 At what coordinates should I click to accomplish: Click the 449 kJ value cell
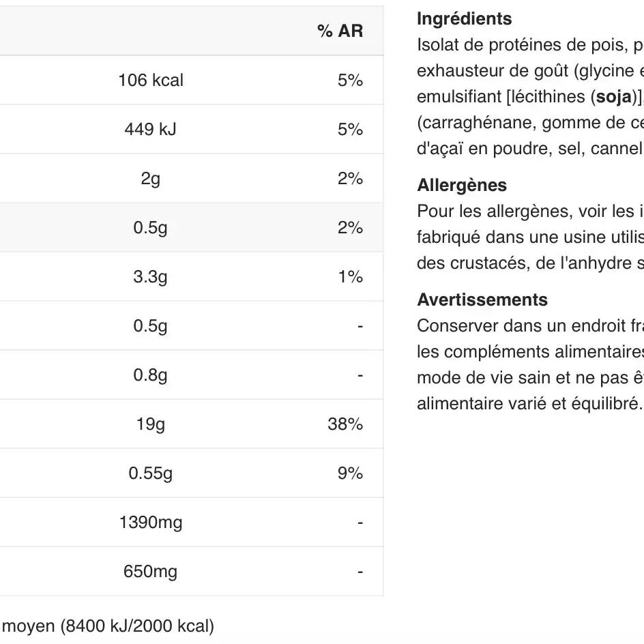click(x=151, y=130)
